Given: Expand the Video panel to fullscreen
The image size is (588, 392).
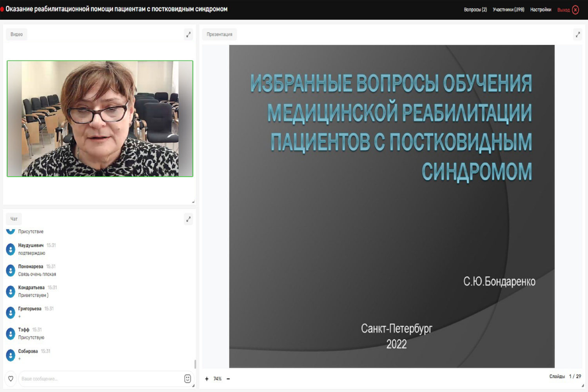Looking at the screenshot, I should [x=189, y=34].
